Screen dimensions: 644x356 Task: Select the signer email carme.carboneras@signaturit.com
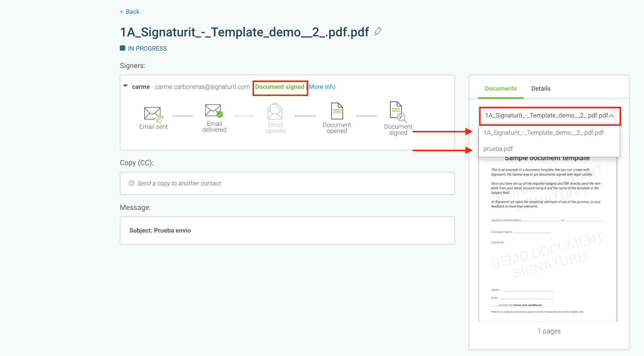click(202, 87)
